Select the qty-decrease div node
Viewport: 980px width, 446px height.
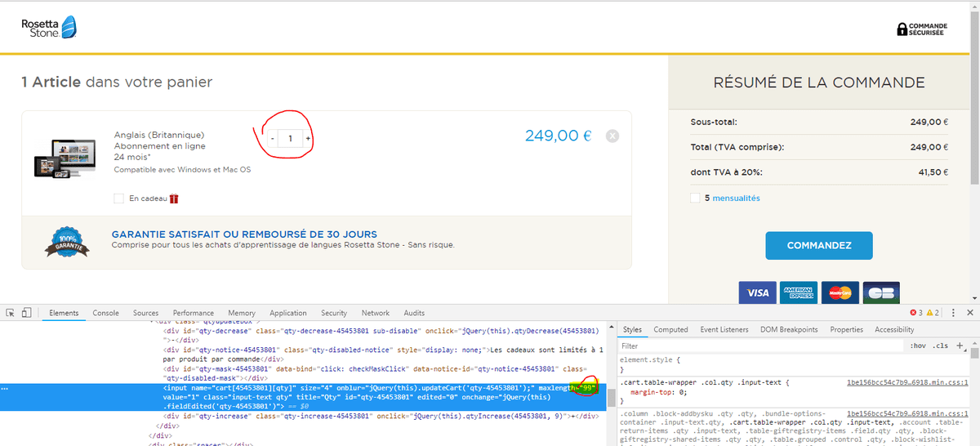coord(382,334)
